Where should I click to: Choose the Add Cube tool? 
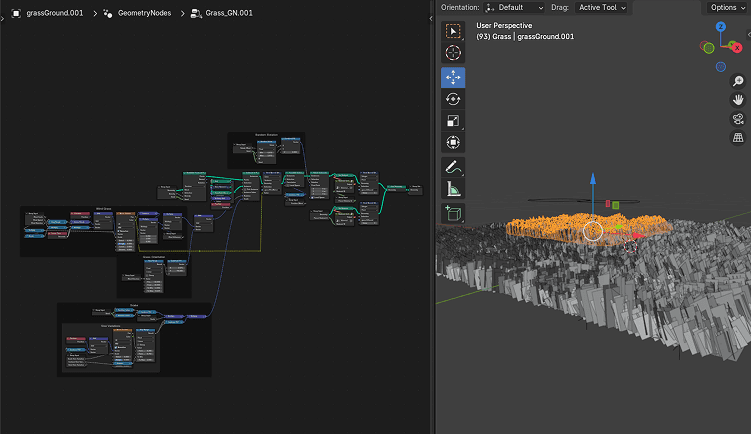453,213
